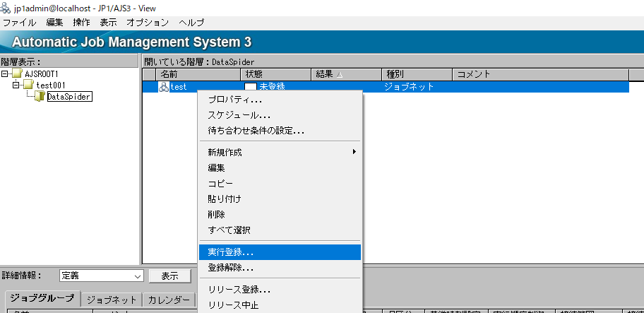The height and width of the screenshot is (313, 644).
Task: Choose 待ち合わせ条件の設定... menu entry
Action: [x=280, y=131]
